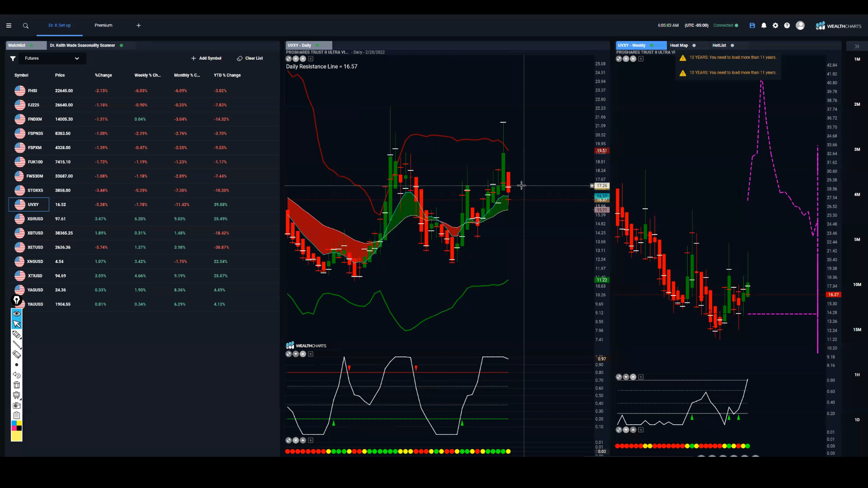Select the line drawing tool
Viewport: 868px width, 488px height.
click(x=17, y=345)
